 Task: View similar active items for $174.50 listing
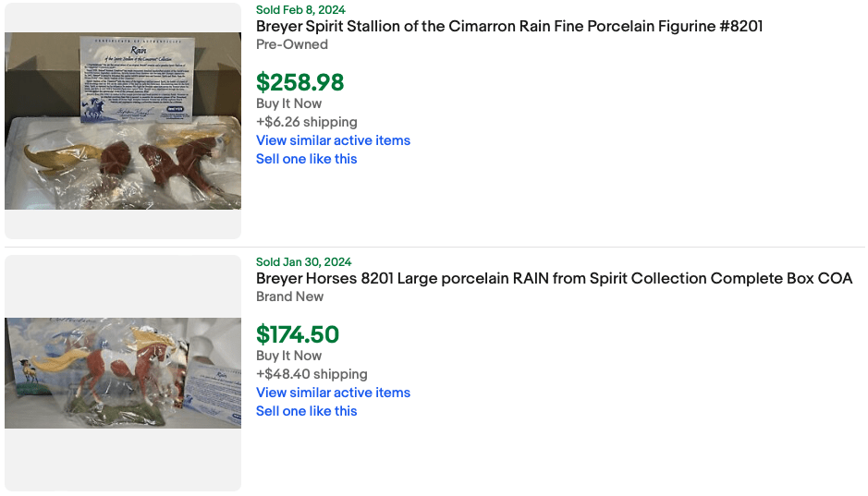[333, 393]
